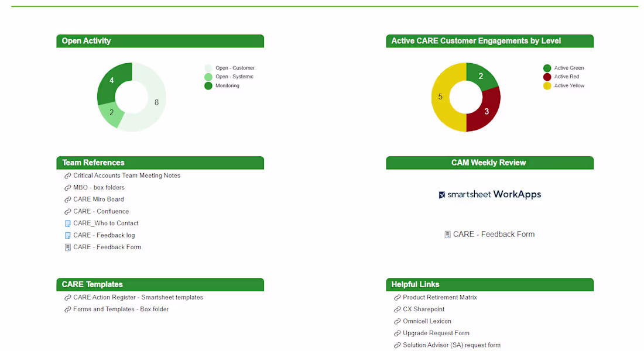
Task: Open CARE Action Register - Smartsheet templates
Action: pos(138,297)
